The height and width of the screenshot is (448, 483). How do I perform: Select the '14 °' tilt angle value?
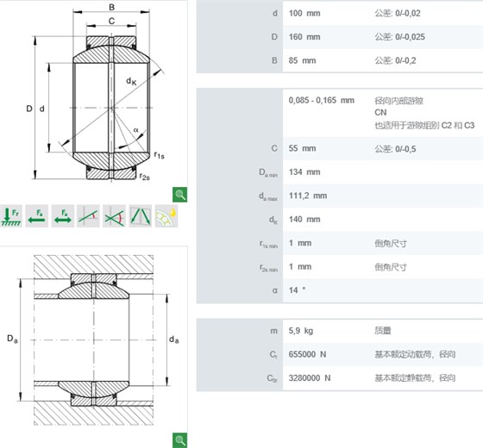(x=297, y=290)
